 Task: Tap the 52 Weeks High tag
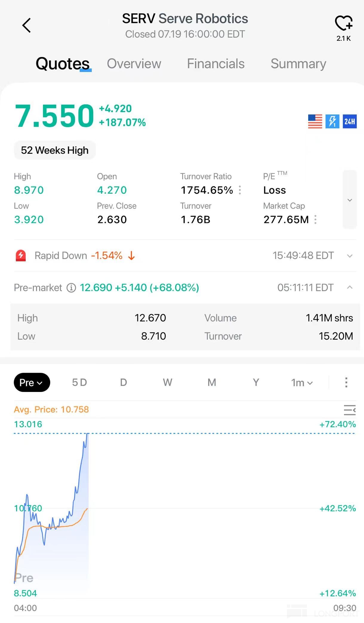[55, 150]
